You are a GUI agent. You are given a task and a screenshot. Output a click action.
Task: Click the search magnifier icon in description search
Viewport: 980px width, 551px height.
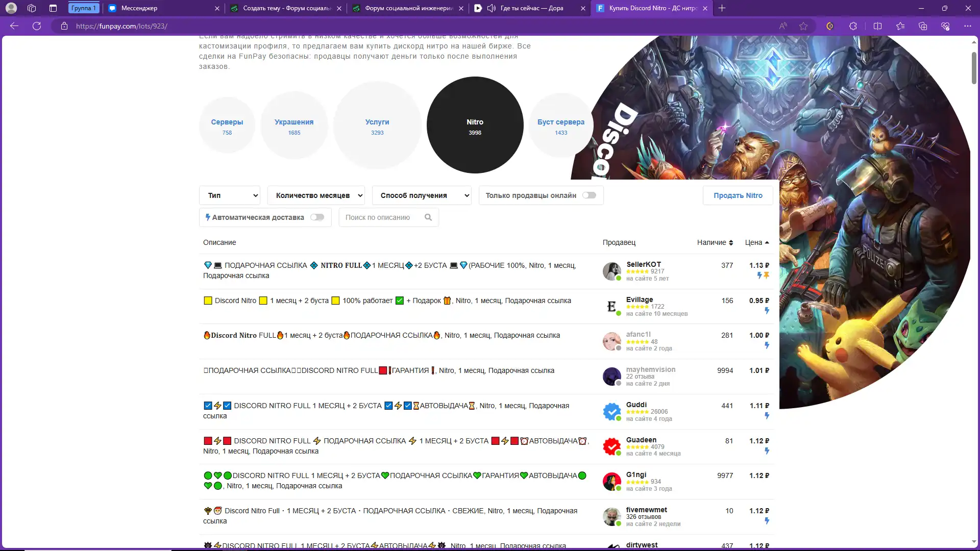[428, 217]
